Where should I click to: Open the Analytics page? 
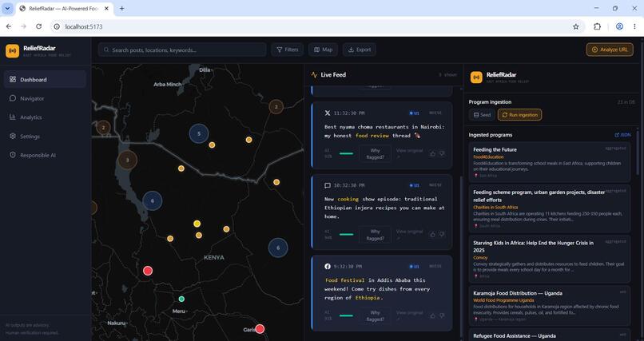tap(46, 117)
